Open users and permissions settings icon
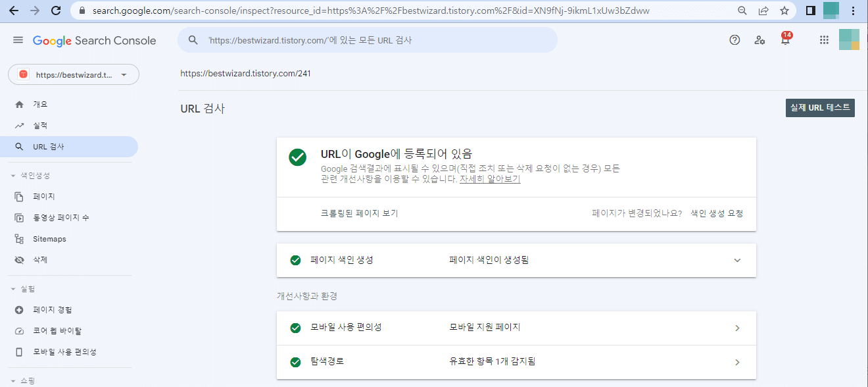This screenshot has width=868, height=387. [759, 40]
